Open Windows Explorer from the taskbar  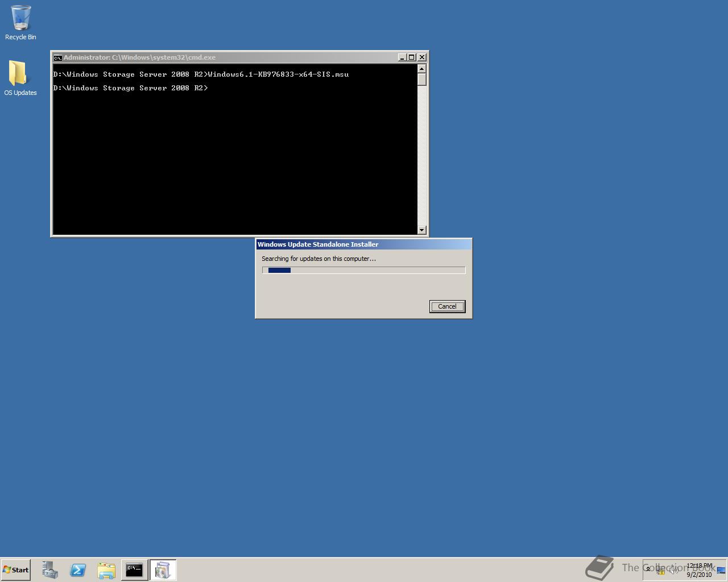pyautogui.click(x=106, y=569)
